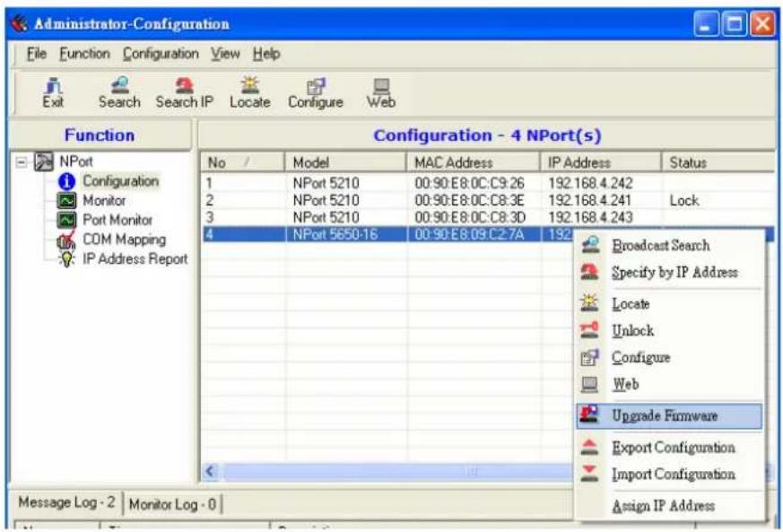Image resolution: width=783 pixels, height=532 pixels.
Task: Open the Function menu
Action: point(85,54)
